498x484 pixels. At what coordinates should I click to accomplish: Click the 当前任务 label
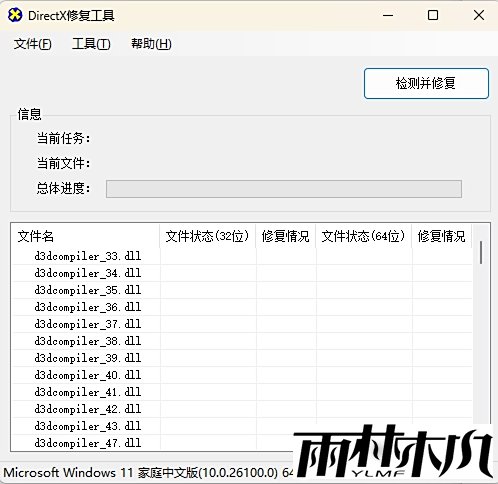tap(63, 138)
